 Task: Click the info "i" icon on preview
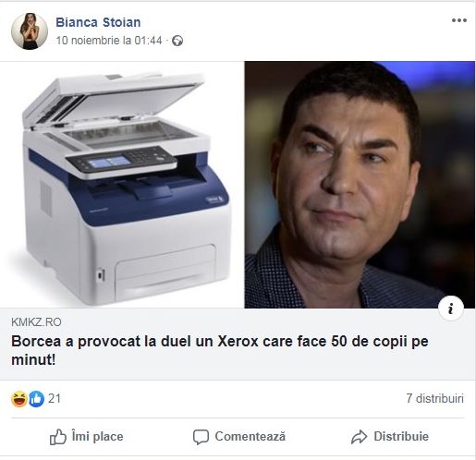tap(451, 309)
